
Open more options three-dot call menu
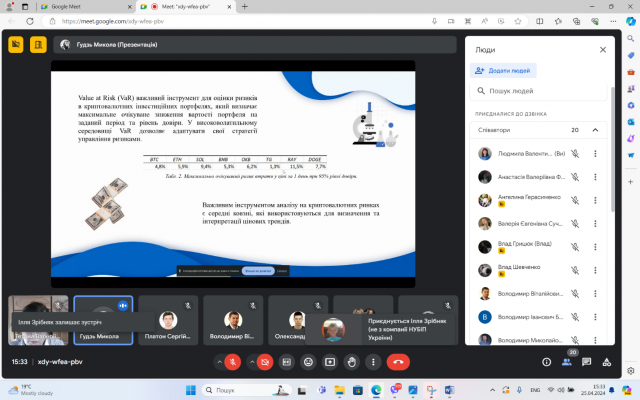click(x=373, y=362)
